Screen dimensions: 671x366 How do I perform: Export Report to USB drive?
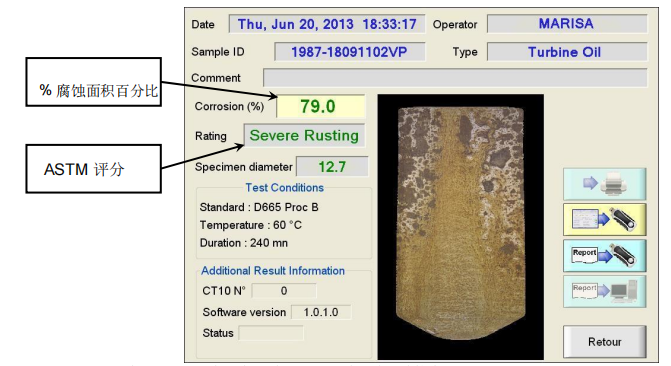pos(604,256)
